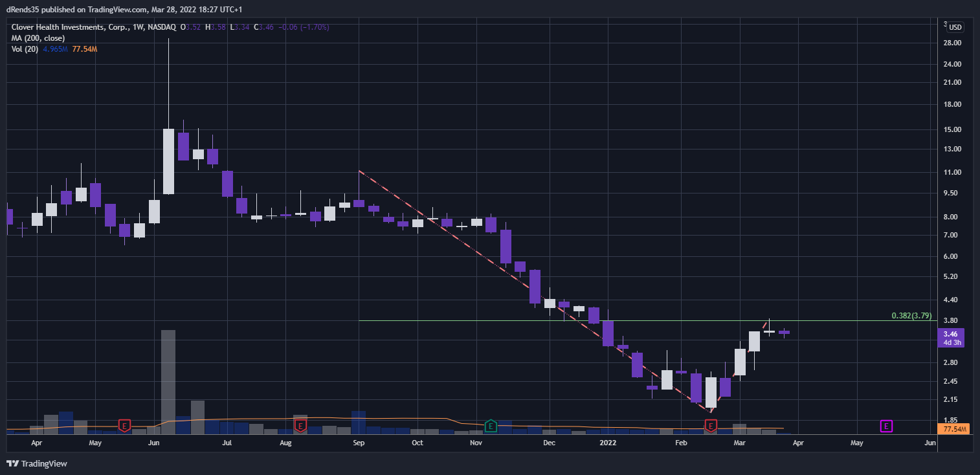The width and height of the screenshot is (980, 475).
Task: Click the 11.00 price axis label
Action: (952, 172)
